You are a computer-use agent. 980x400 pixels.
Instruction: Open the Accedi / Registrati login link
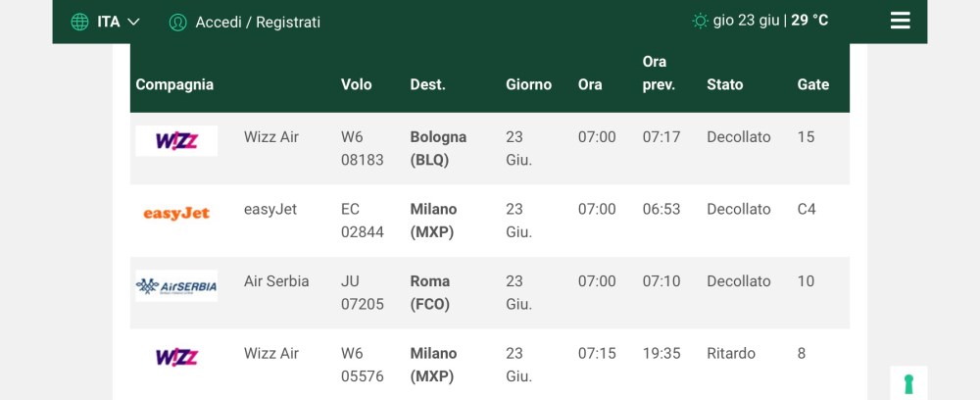click(258, 22)
